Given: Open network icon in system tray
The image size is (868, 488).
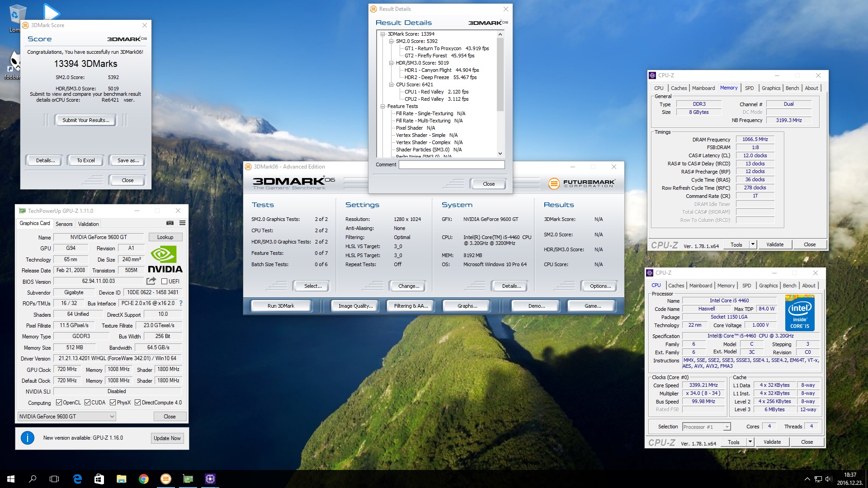Looking at the screenshot, I should click(x=818, y=479).
